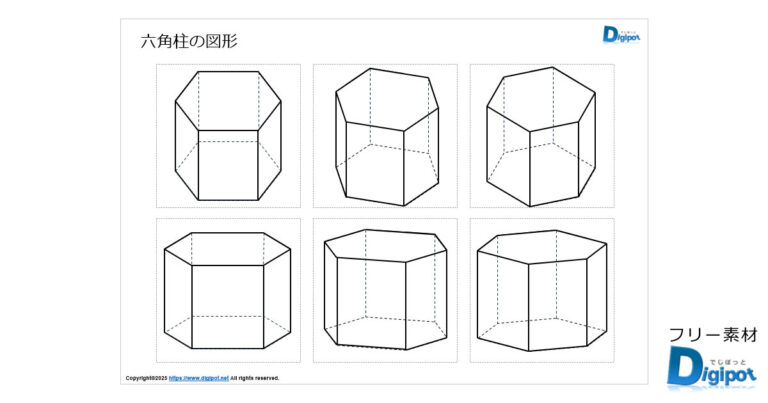Click the All rights reserved footer text

pyautogui.click(x=254, y=378)
